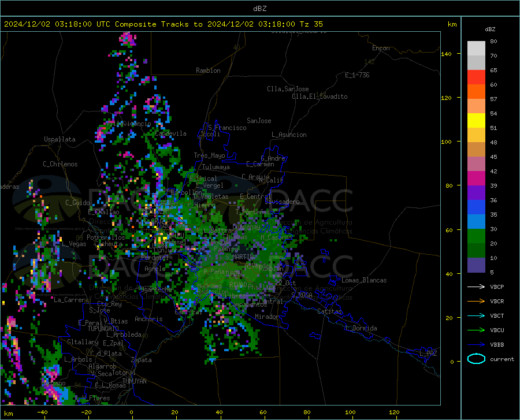Click the 'Uspallata' map label

(x=60, y=139)
